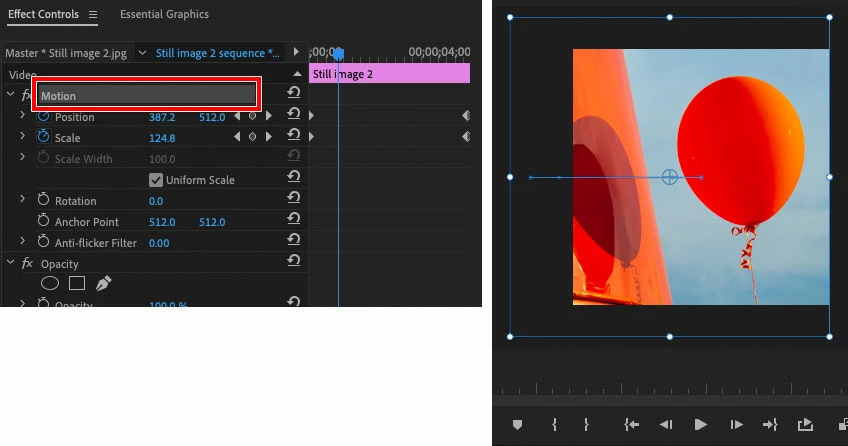Create a 4-point polygon mask
This screenshot has width=848, height=446.
tap(77, 283)
